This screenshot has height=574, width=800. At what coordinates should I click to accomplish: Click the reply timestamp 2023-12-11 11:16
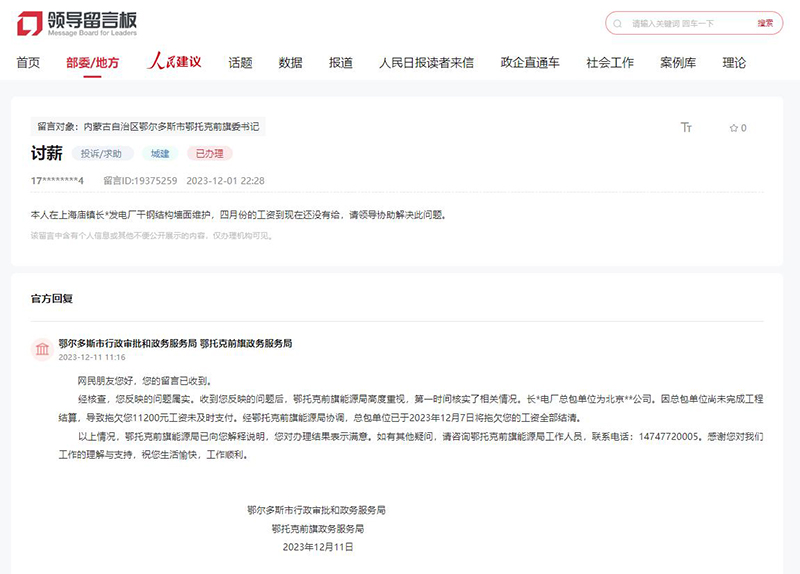click(x=92, y=357)
